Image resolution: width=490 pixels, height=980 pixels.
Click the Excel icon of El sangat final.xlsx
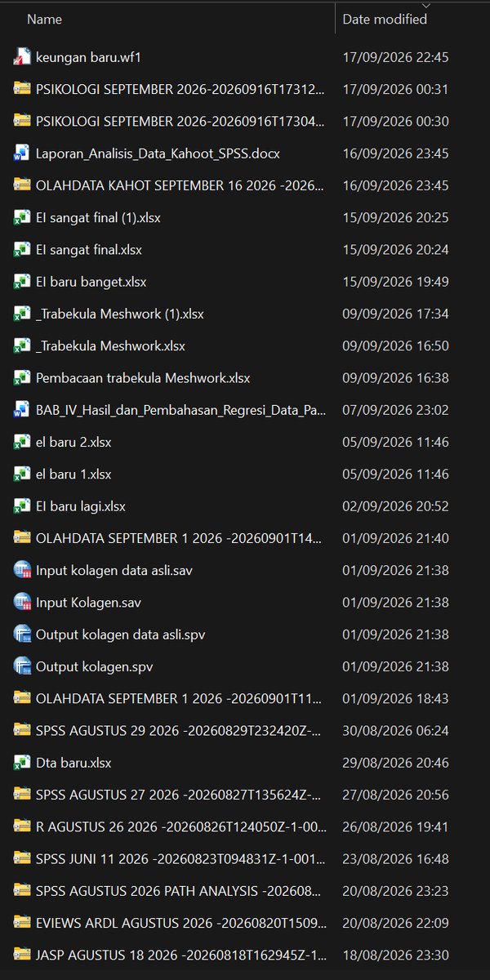[x=22, y=250]
